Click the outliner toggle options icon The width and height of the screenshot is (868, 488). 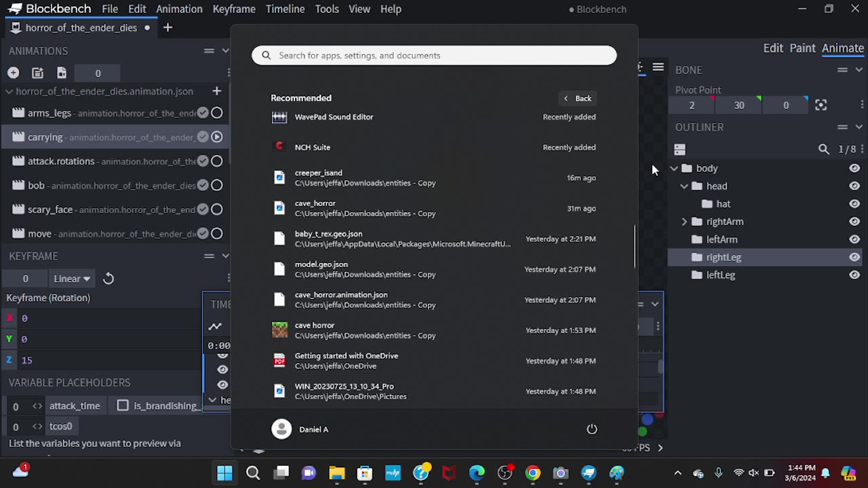[680, 149]
